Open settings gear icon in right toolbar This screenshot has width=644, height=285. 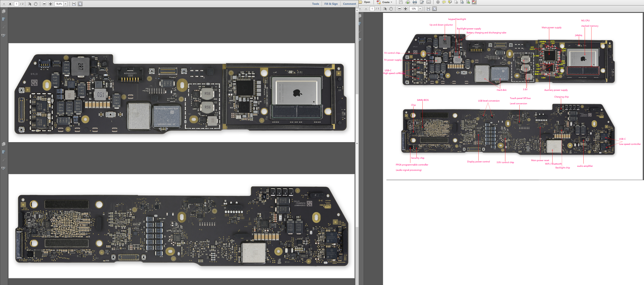438,2
